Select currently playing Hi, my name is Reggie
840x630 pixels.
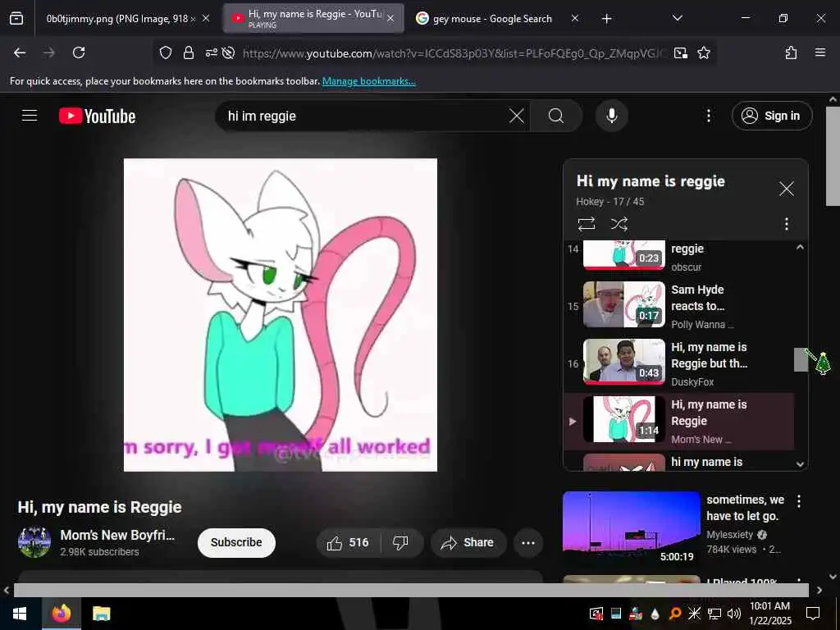(x=678, y=421)
